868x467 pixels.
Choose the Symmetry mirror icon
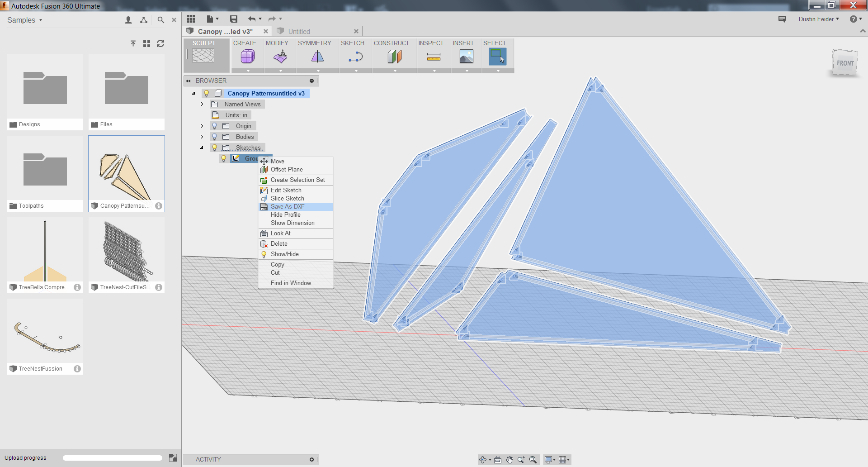[318, 57]
